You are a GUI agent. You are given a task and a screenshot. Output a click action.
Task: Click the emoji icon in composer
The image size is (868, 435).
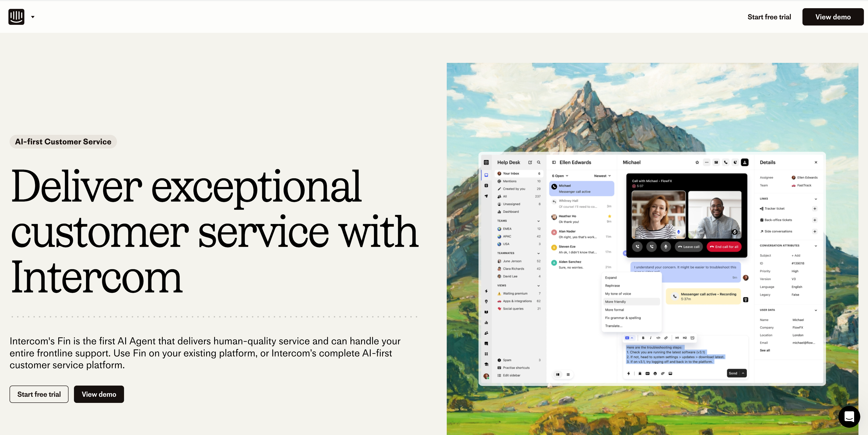pos(655,374)
